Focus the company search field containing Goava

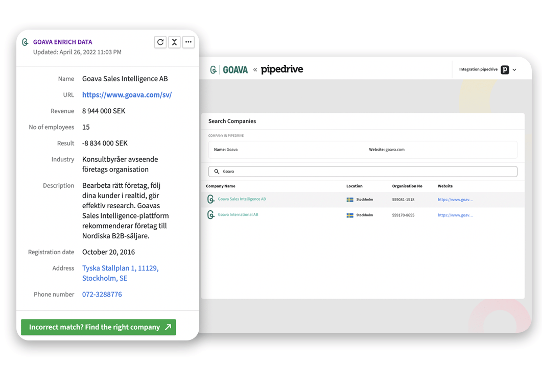pos(363,171)
